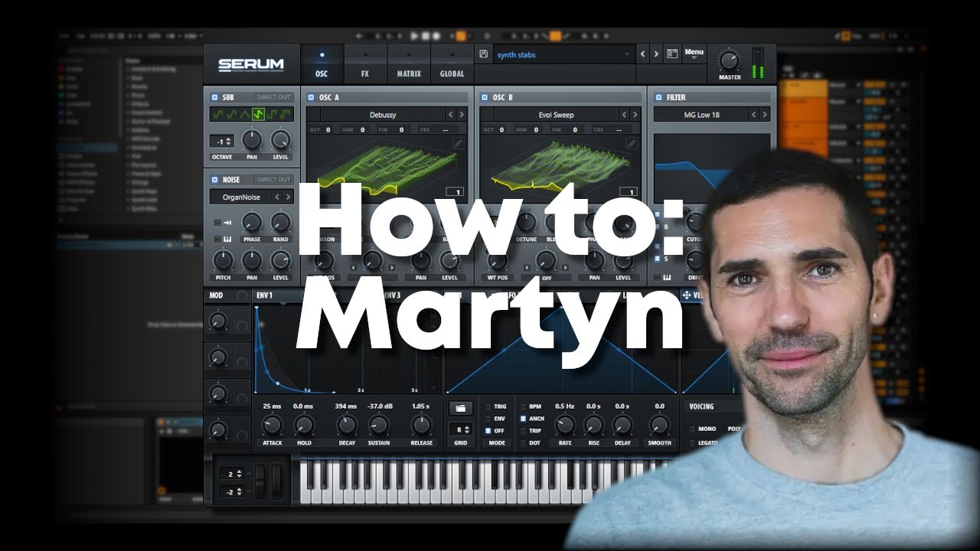The width and height of the screenshot is (980, 551).
Task: Switch to the GLOBAL tab
Action: tap(452, 64)
